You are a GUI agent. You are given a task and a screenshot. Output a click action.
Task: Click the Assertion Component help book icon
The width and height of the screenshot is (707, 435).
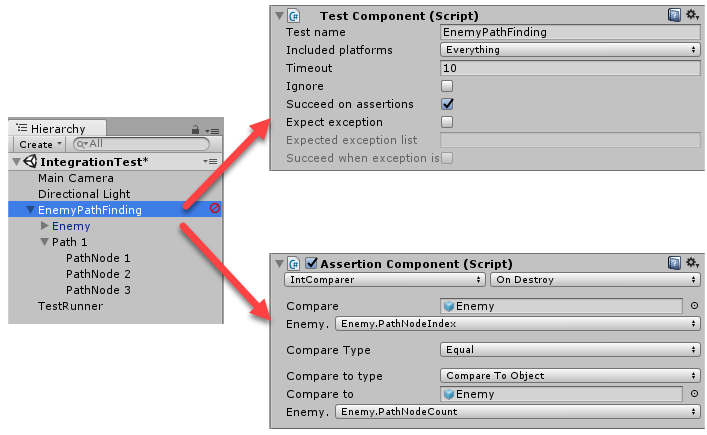click(675, 263)
